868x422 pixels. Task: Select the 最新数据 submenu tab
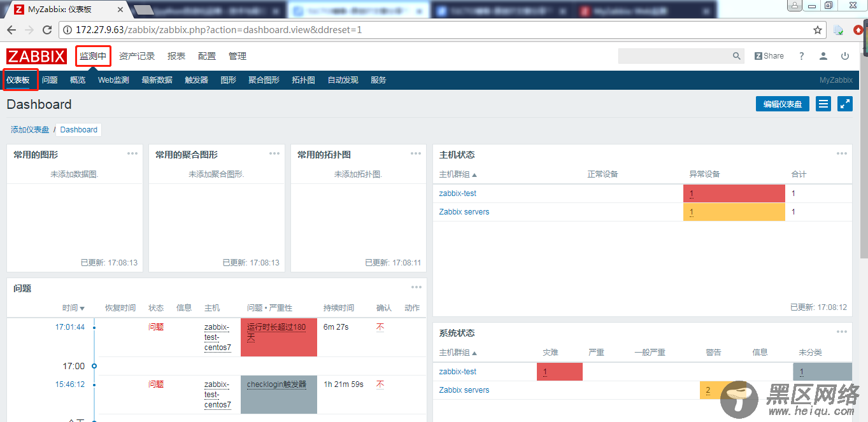coord(157,80)
